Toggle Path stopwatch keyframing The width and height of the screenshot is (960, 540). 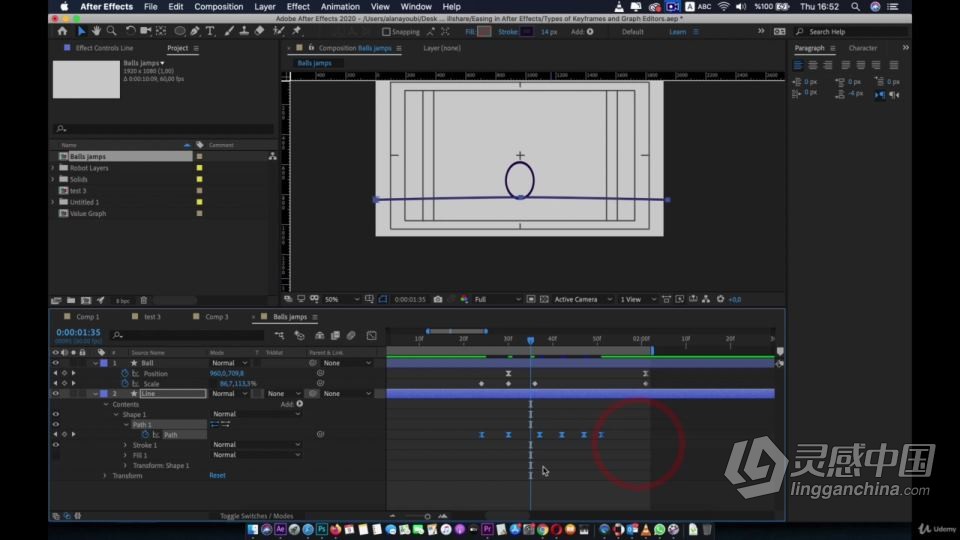(x=145, y=435)
